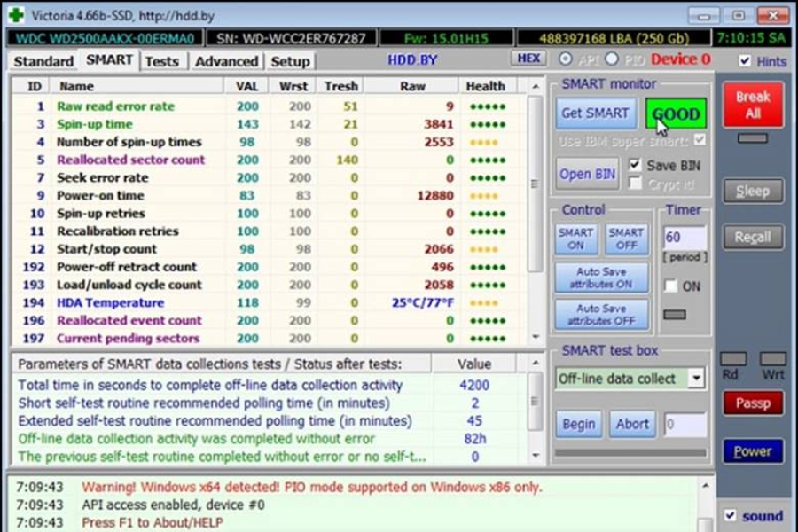Click the HEX toggle button
The height and width of the screenshot is (532, 798).
528,59
